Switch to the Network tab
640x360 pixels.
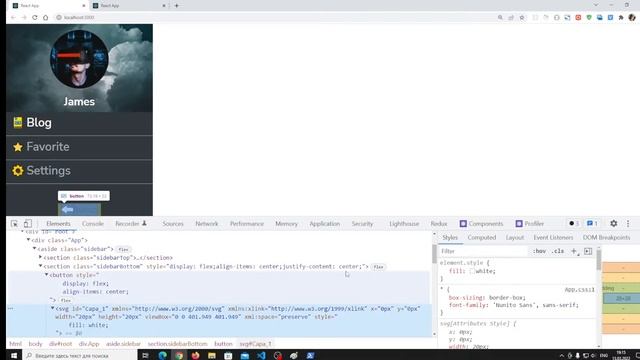(207, 224)
